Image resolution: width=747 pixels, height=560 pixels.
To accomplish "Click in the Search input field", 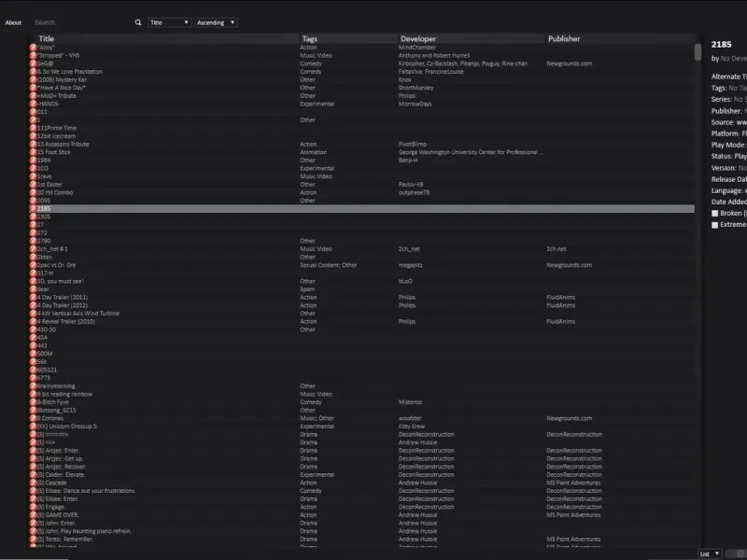I will coord(83,22).
